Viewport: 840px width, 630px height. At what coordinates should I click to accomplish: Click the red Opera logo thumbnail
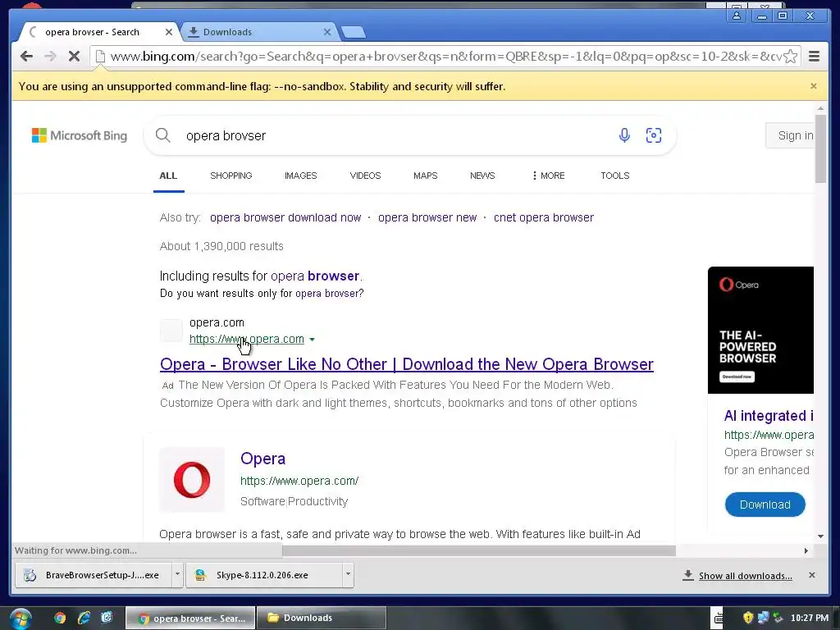pyautogui.click(x=192, y=479)
